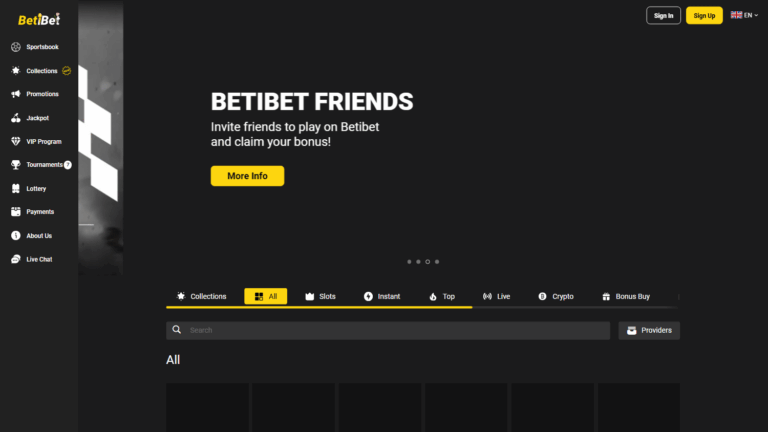Click the More Info banner button

(x=247, y=176)
